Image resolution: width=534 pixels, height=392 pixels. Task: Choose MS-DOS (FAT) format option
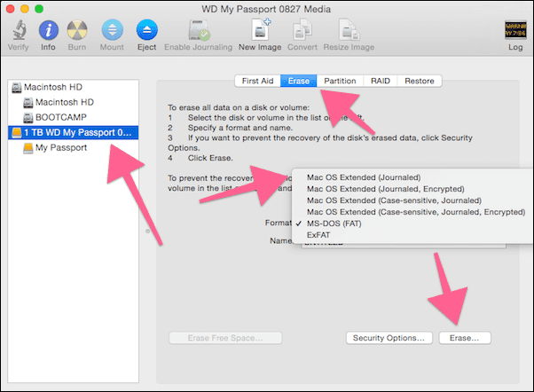[x=412, y=223]
